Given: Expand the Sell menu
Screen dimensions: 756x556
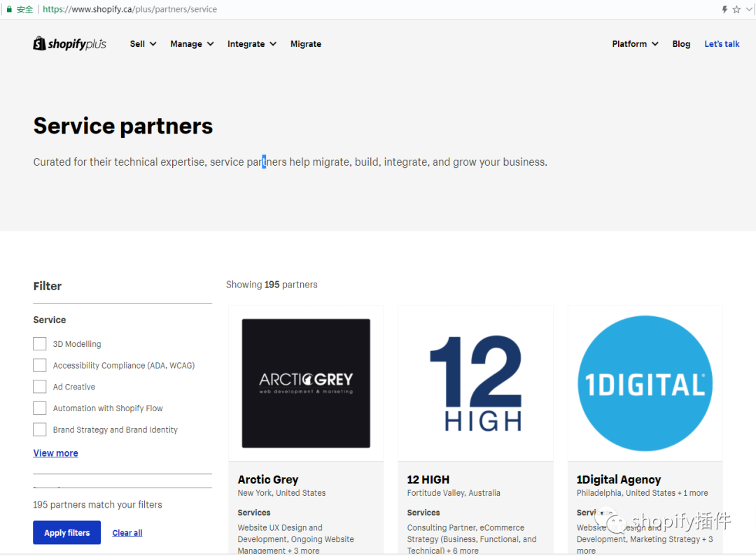Looking at the screenshot, I should (143, 44).
